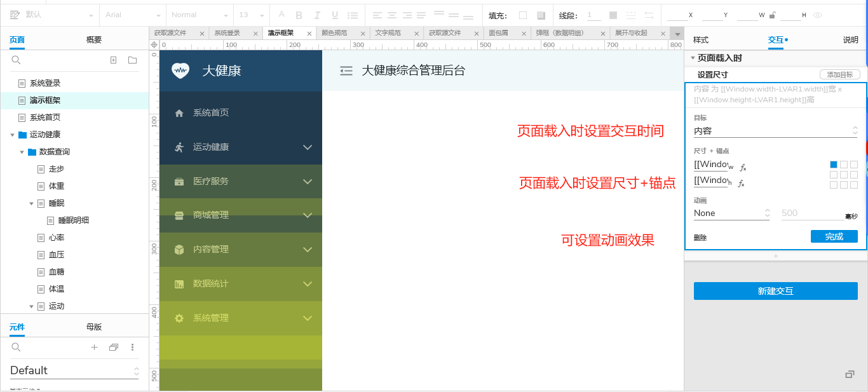
Task: Open the tab overflow dropdown arrow
Action: tap(677, 33)
